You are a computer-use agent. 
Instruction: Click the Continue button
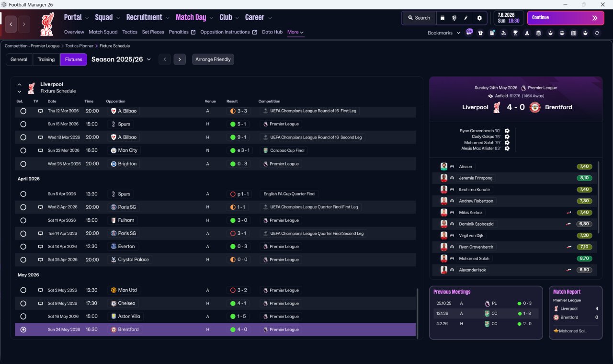(566, 18)
